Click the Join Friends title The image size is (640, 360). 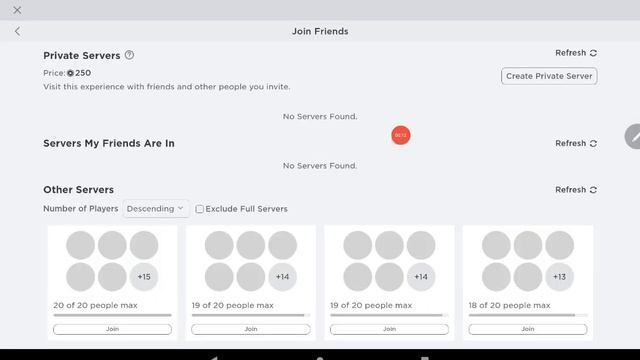click(320, 31)
